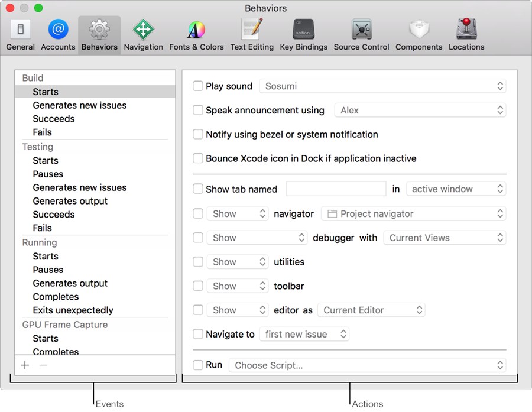Open the Current Editor dropdown

point(371,310)
